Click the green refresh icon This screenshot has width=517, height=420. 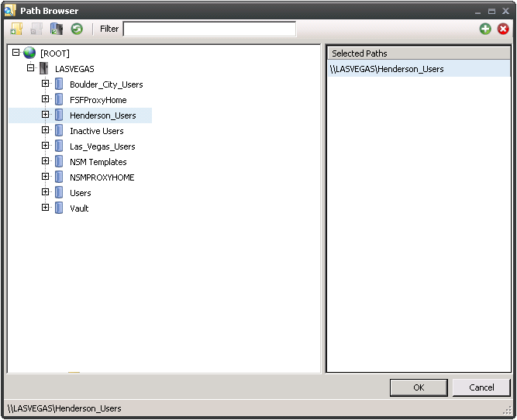point(77,29)
